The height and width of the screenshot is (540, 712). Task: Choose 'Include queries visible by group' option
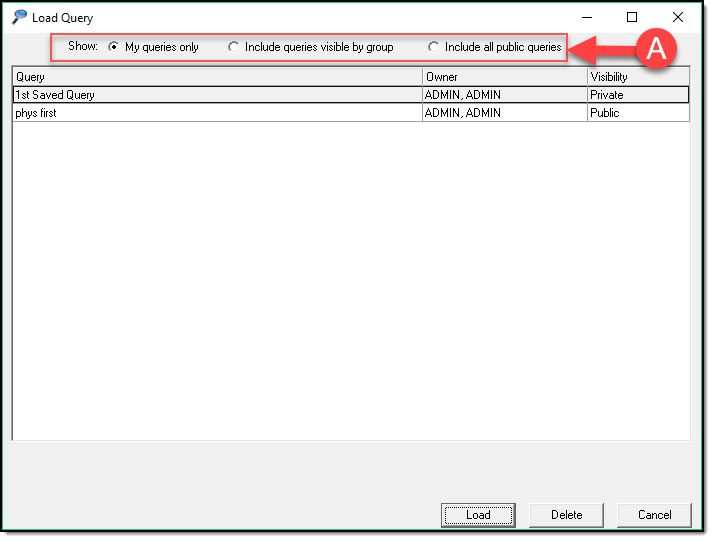pos(234,47)
